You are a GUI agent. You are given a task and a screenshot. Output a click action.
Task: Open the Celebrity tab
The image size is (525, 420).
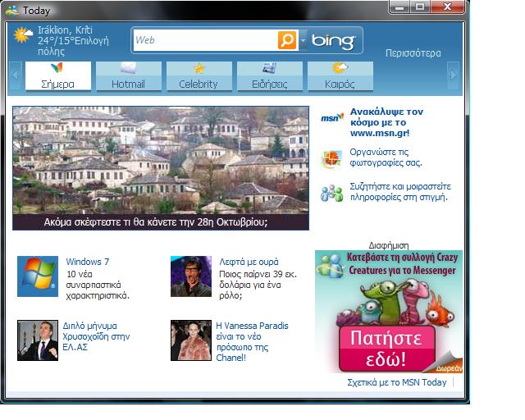[199, 75]
